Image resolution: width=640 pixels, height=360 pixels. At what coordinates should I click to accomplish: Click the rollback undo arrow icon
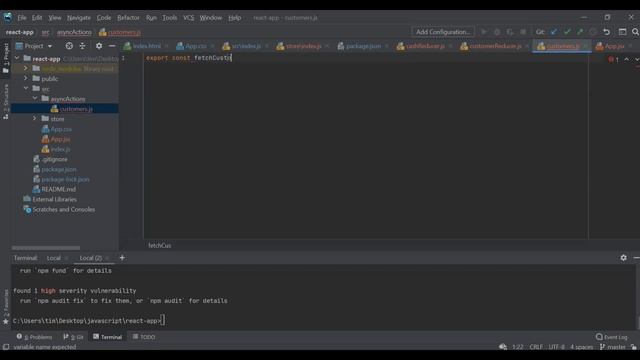[x=607, y=32]
